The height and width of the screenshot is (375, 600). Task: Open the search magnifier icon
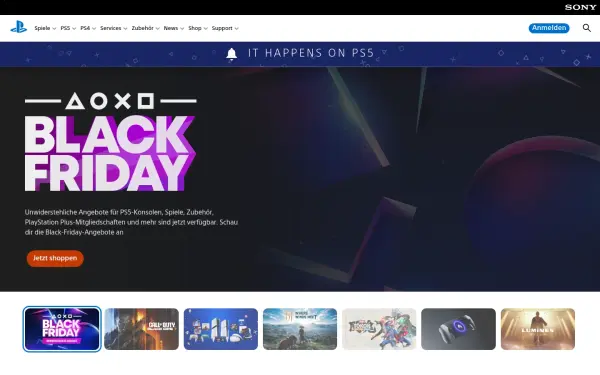click(x=586, y=28)
